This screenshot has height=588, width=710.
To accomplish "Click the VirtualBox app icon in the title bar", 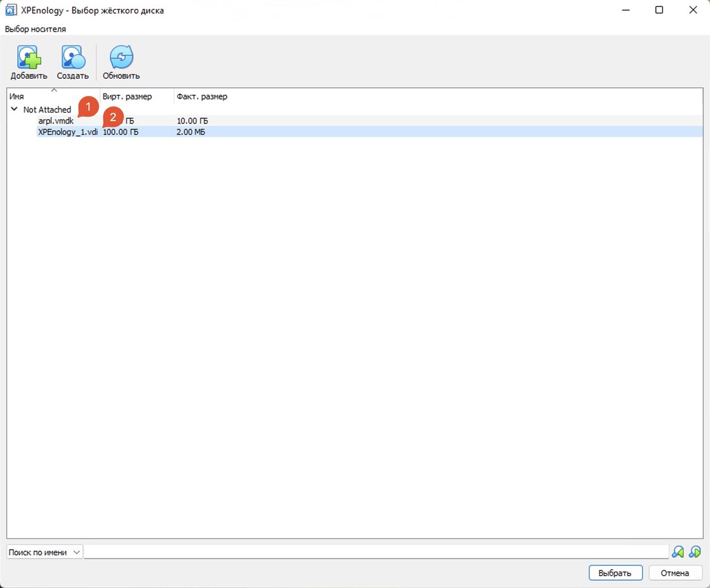I will point(10,10).
